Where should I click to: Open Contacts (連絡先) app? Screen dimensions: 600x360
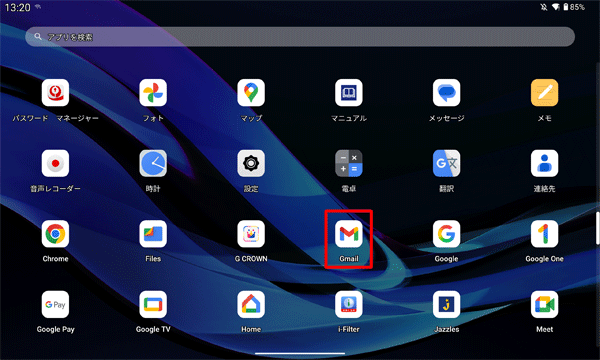tap(545, 163)
